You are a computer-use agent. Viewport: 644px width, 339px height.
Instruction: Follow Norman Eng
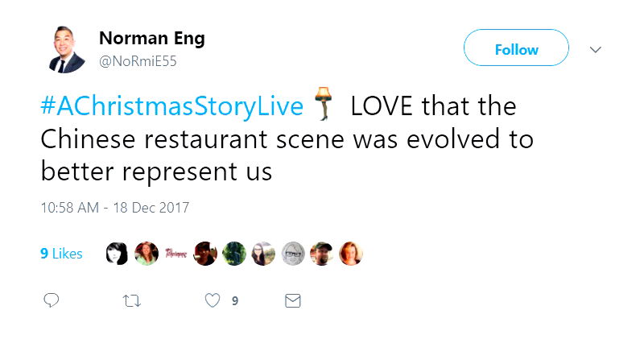coord(516,49)
